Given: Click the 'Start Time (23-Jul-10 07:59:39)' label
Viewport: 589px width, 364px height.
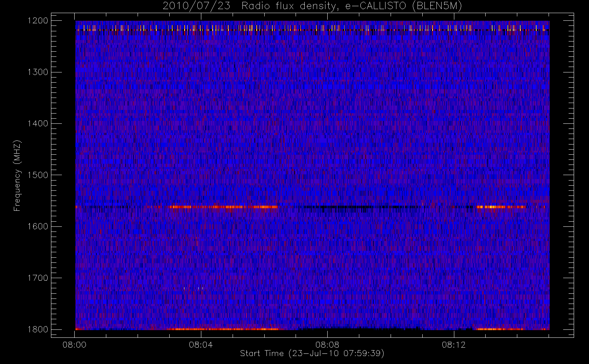Looking at the screenshot, I should [x=312, y=353].
